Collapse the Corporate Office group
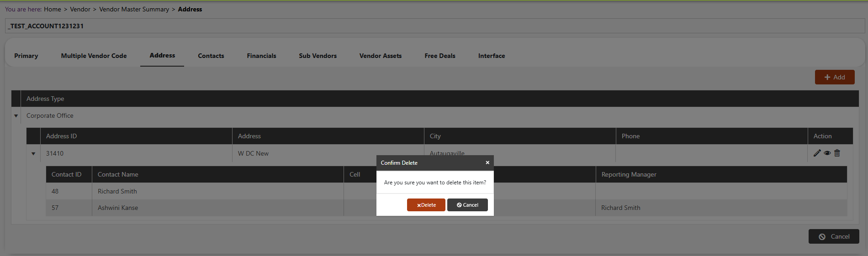The image size is (868, 256). [x=16, y=116]
